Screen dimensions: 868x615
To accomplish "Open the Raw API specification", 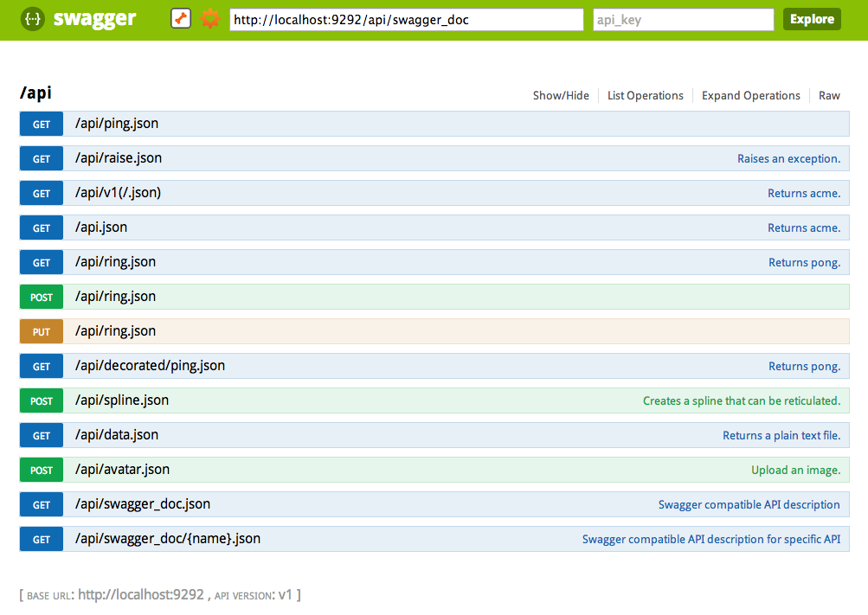I will pyautogui.click(x=828, y=95).
